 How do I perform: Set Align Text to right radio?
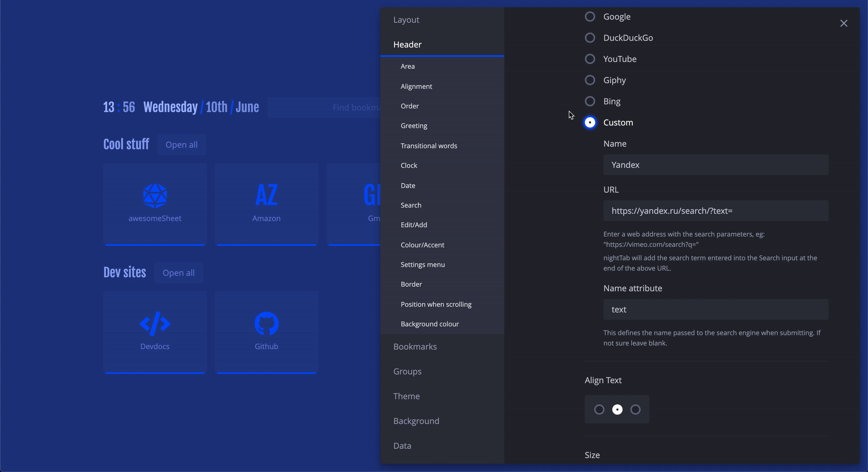635,409
